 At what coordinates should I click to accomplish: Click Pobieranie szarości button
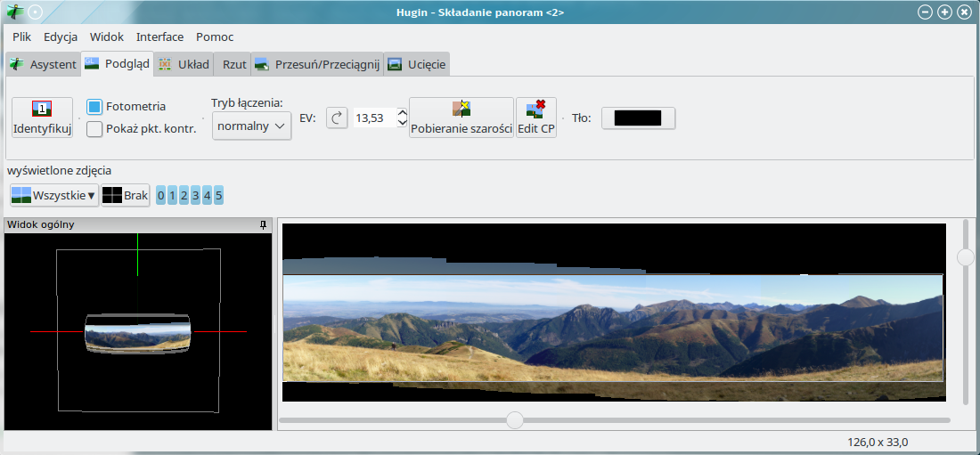pos(461,118)
